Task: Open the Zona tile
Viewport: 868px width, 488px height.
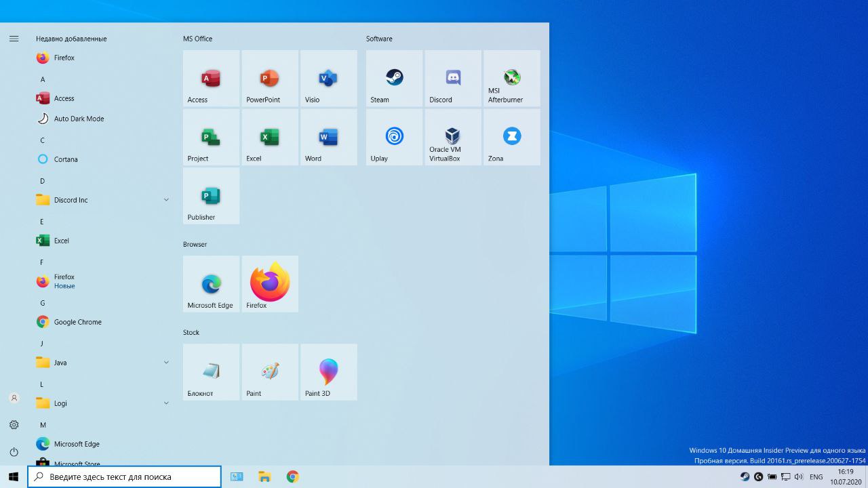Action: (512, 137)
